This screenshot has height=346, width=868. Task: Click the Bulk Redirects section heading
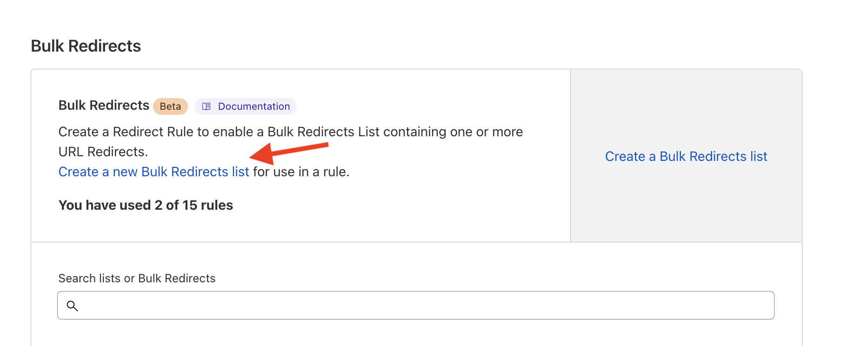coord(103,105)
